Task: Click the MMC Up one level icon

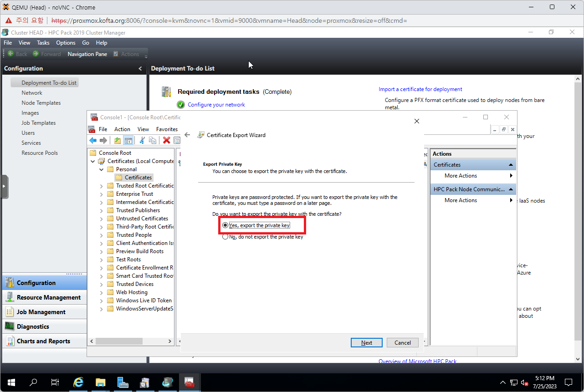Action: tap(118, 140)
